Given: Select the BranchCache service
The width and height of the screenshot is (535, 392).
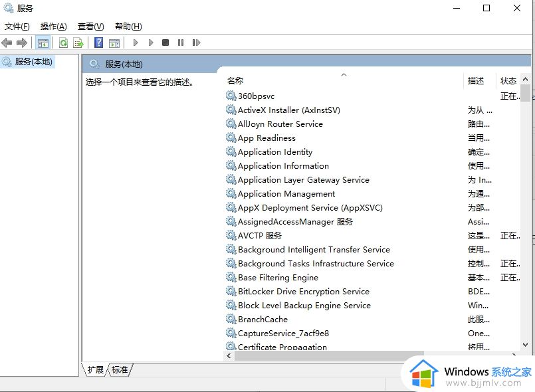Looking at the screenshot, I should 373,320.
